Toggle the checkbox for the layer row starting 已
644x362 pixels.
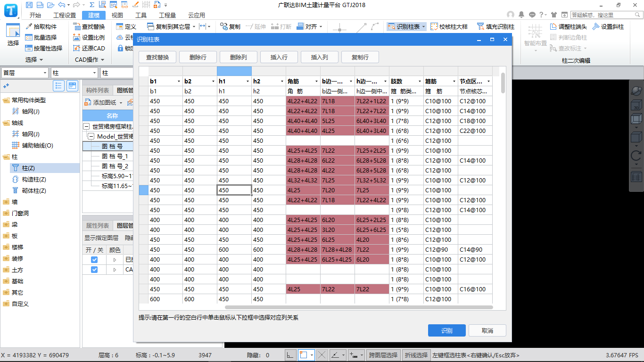(94, 260)
